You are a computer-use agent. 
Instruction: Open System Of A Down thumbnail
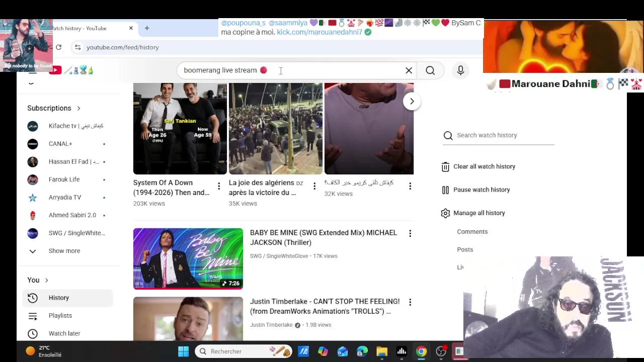tap(180, 129)
